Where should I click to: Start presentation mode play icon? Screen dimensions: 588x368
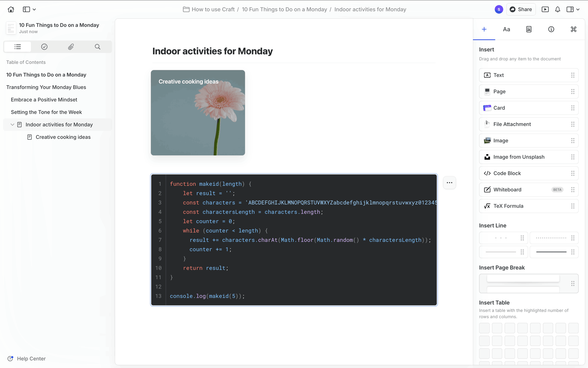point(545,9)
